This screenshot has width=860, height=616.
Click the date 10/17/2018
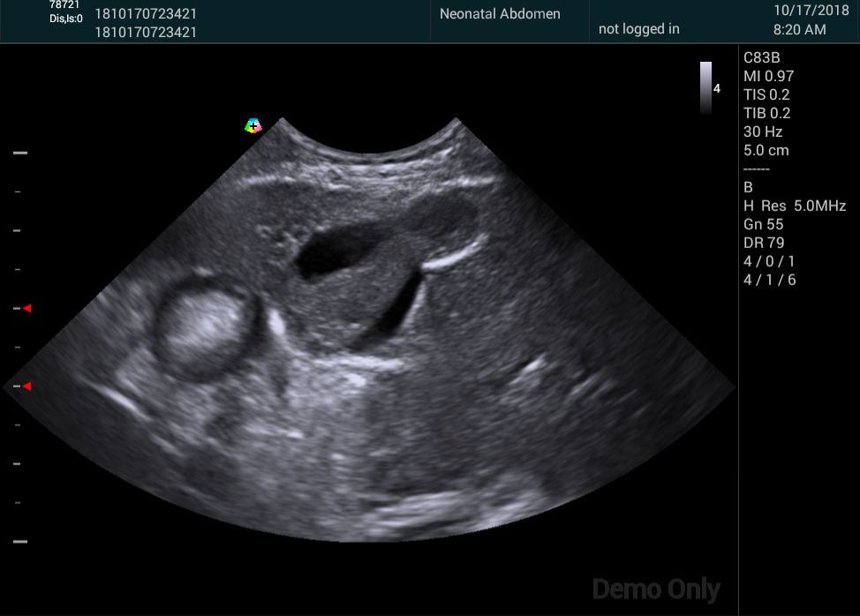tap(811, 11)
